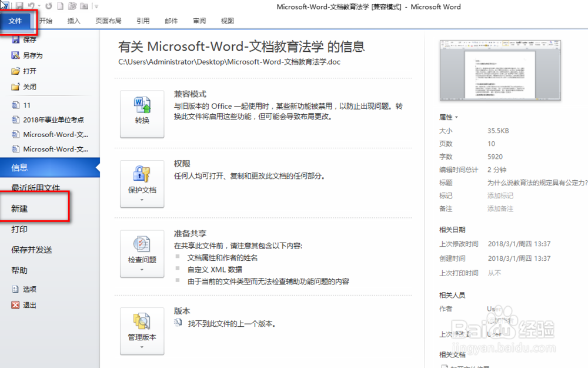Viewport: 588px width, 368px height.
Task: Open the 保护文档 dropdown button
Action: coord(142,184)
